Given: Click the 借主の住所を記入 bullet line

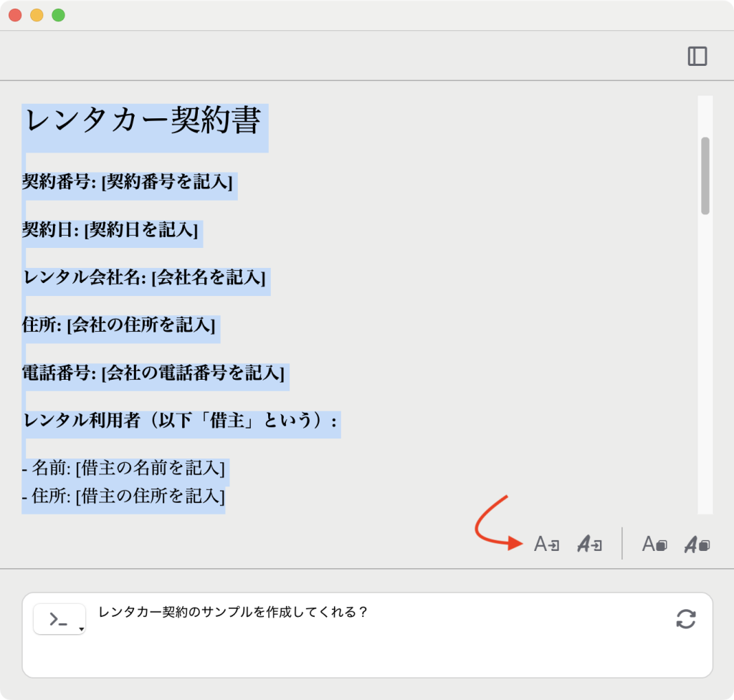Looking at the screenshot, I should 123,496.
